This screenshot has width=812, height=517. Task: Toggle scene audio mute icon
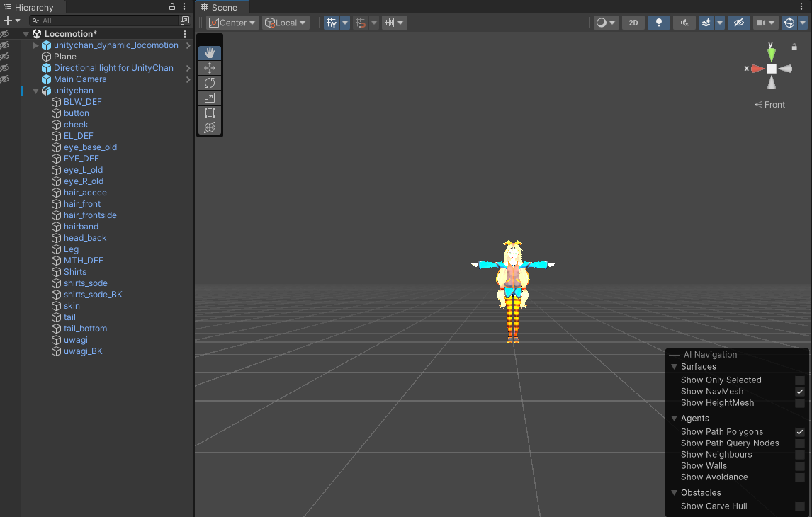tap(684, 23)
